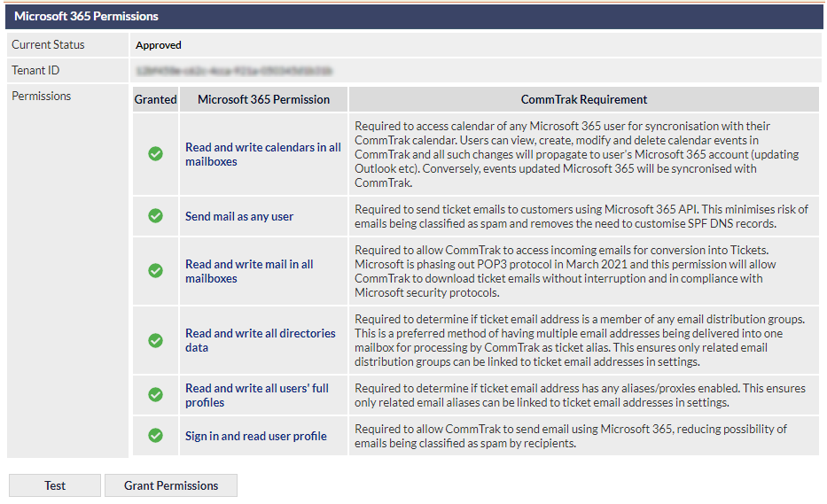Click the green check beside Send mail as any user

156,215
